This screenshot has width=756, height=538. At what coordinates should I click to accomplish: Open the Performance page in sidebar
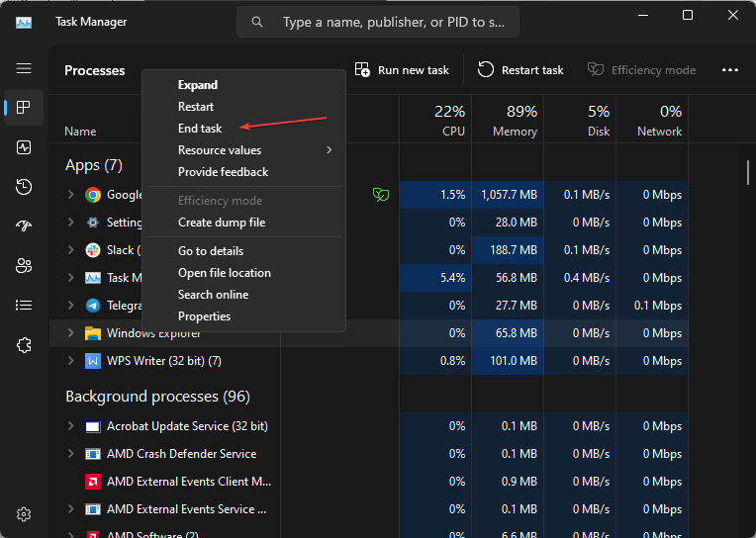(x=24, y=147)
